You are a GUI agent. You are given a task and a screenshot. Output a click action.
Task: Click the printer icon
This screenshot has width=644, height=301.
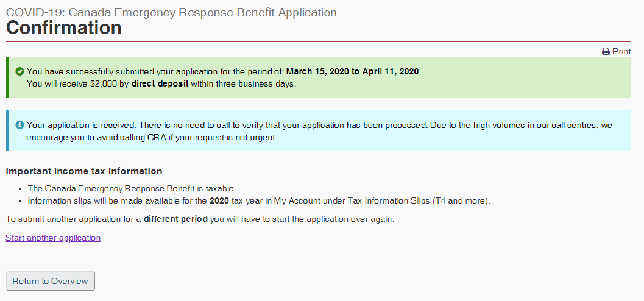[x=606, y=52]
